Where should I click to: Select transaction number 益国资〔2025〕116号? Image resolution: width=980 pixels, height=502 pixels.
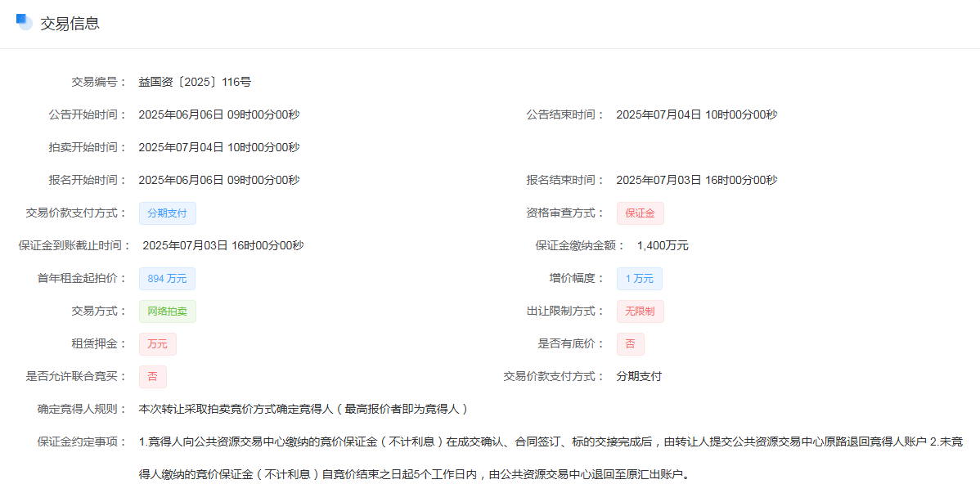coord(195,82)
